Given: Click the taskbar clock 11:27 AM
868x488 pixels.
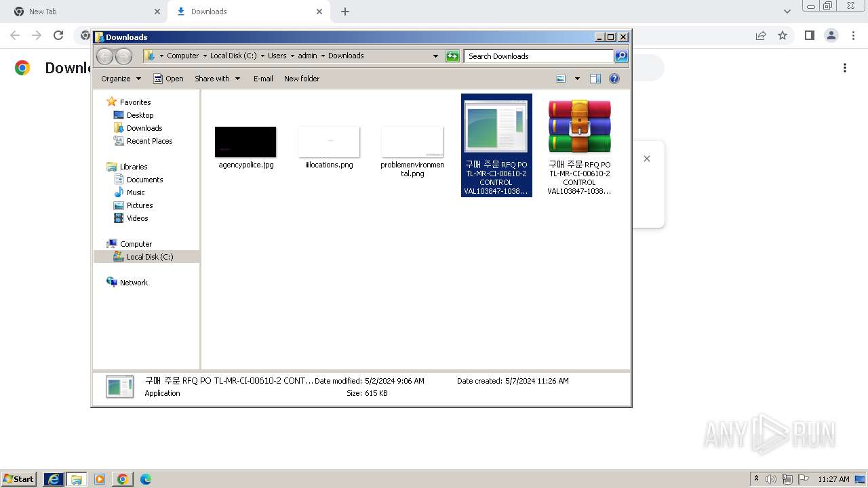Looking at the screenshot, I should point(833,479).
